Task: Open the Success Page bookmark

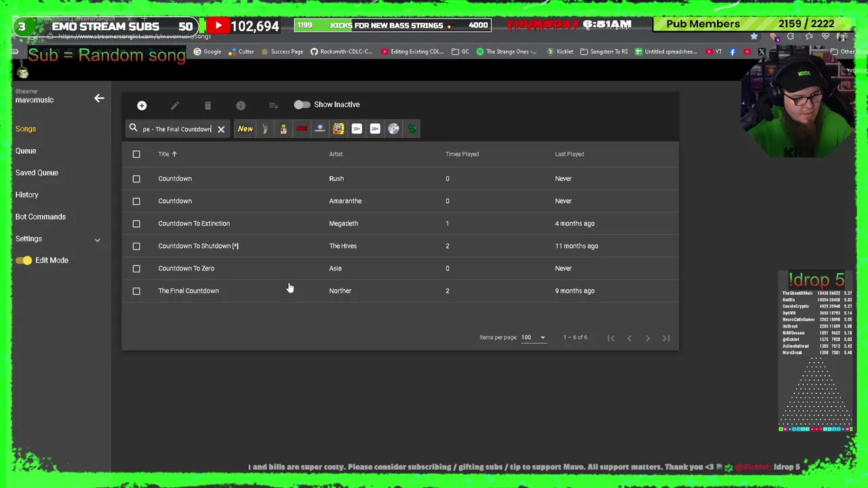Action: [282, 52]
